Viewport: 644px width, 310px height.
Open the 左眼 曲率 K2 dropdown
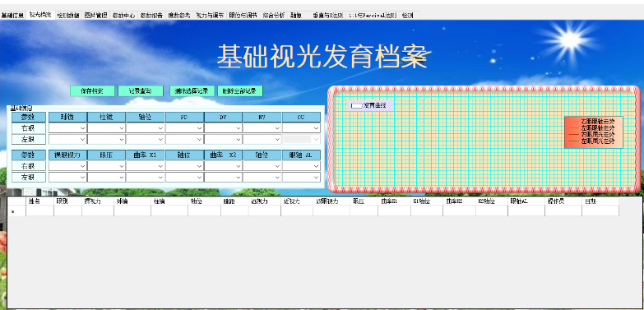pyautogui.click(x=238, y=177)
